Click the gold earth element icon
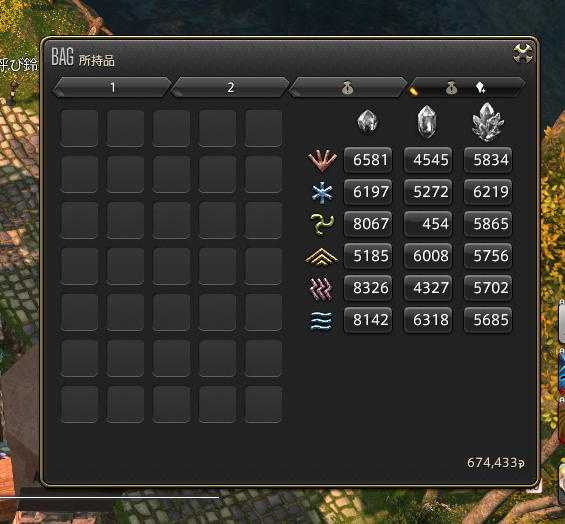Screen dimensions: 565x524 [x=322, y=256]
